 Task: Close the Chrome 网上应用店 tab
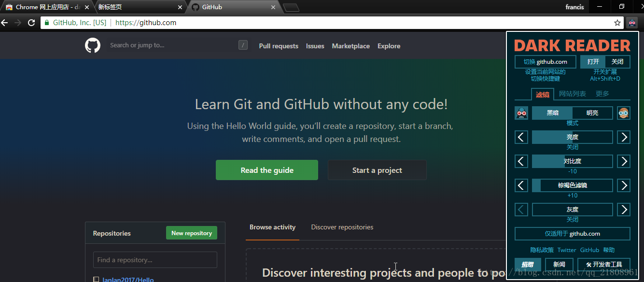(87, 7)
